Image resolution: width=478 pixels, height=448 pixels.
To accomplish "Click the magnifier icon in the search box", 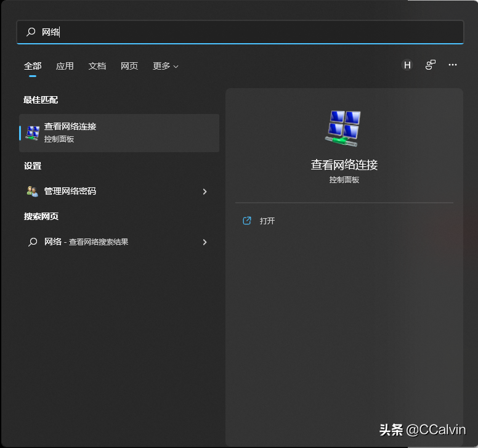I will 31,32.
